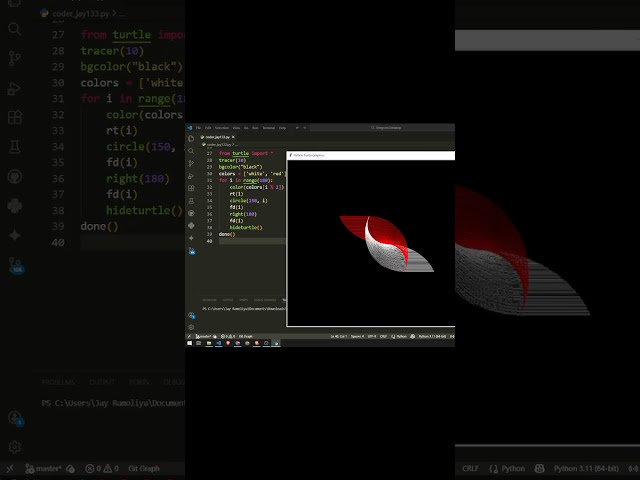Click the sync changes cloud icon
Screen dimensions: 640x480
click(x=215, y=336)
